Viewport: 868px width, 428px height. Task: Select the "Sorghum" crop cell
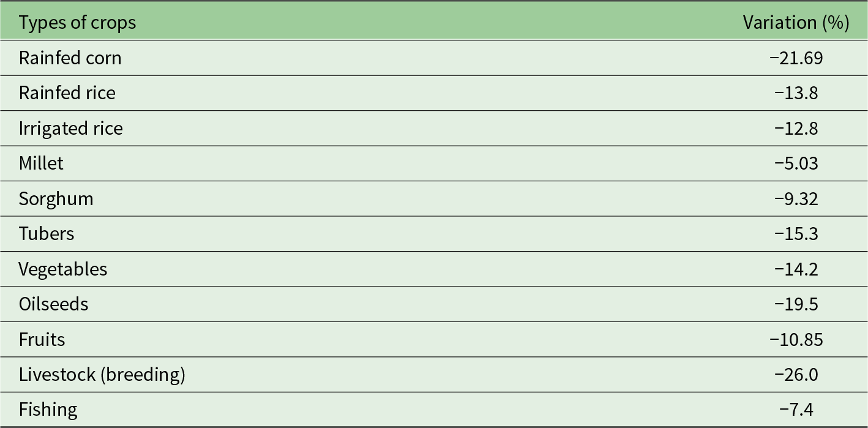(x=56, y=199)
